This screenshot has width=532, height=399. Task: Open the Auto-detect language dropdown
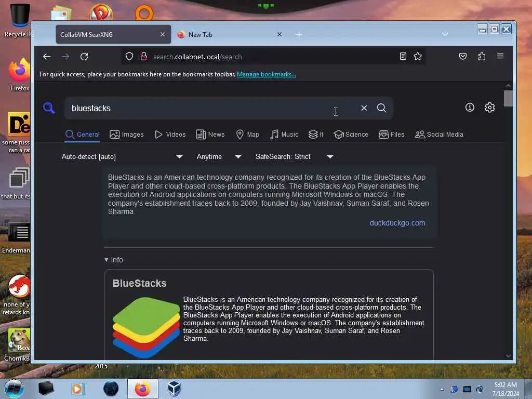(122, 156)
